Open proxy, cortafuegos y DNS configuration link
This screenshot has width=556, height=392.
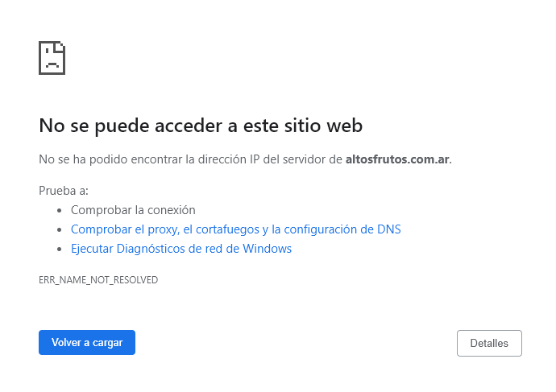tap(236, 229)
